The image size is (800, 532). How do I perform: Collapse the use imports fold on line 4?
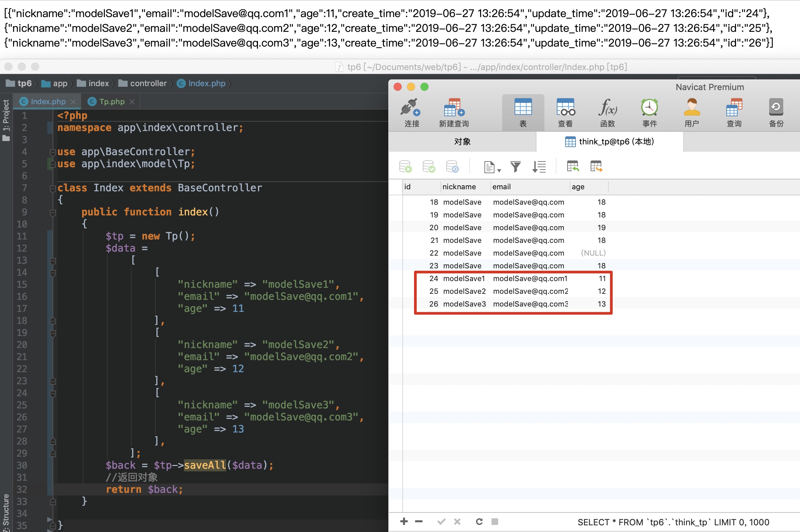click(x=53, y=152)
